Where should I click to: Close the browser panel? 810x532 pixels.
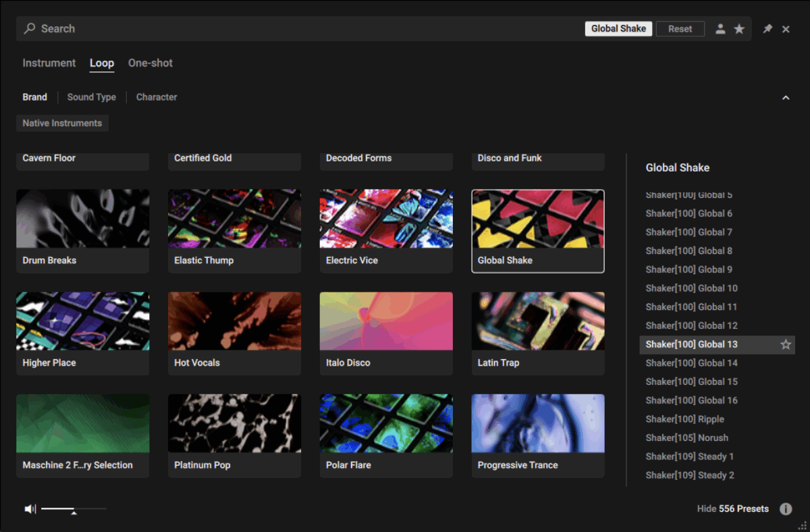786,29
